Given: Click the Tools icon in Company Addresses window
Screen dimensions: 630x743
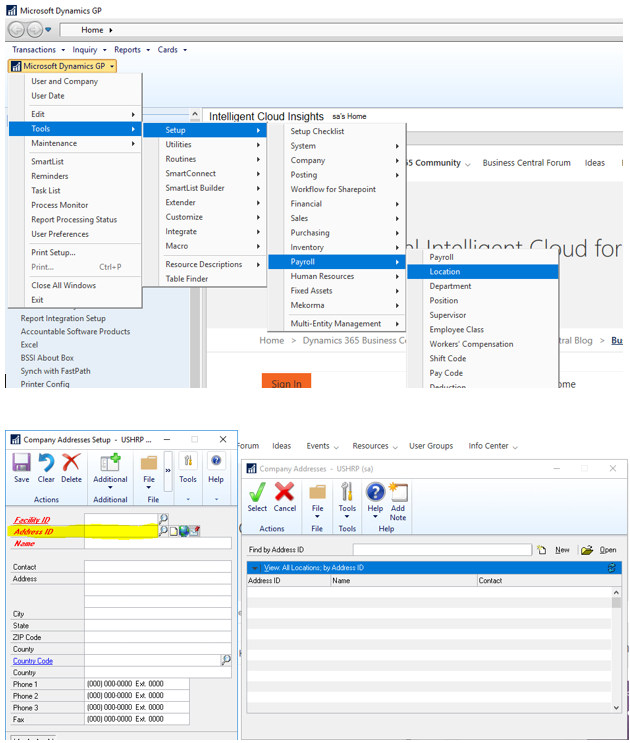Looking at the screenshot, I should pos(347,492).
